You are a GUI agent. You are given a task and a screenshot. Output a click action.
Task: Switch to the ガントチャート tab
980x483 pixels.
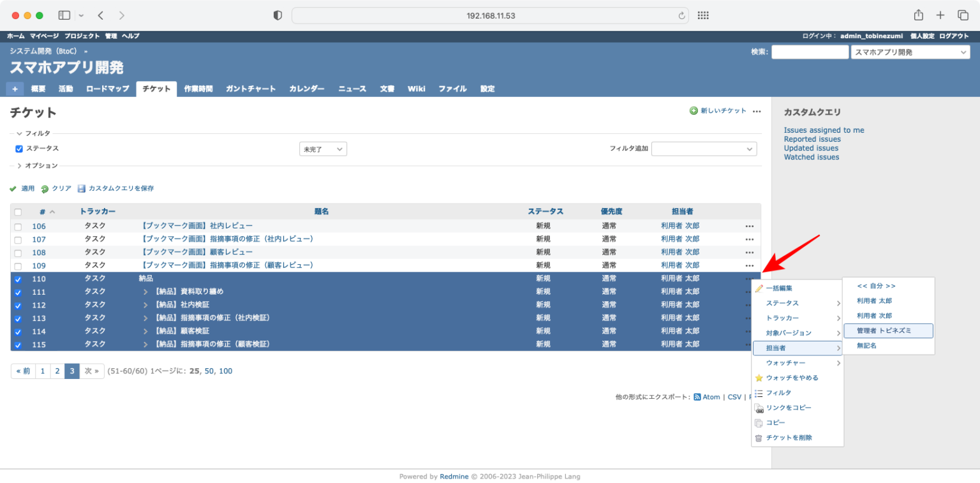coord(251,89)
